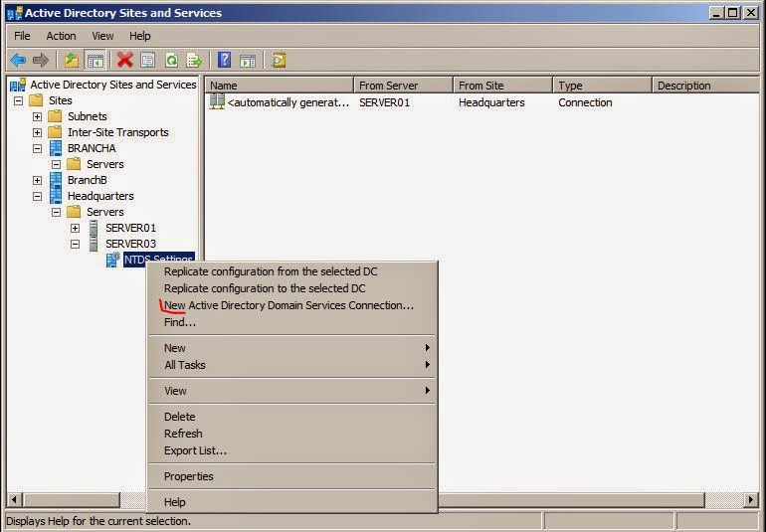The image size is (766, 532).
Task: Expand the Subnets node
Action: pos(37,116)
